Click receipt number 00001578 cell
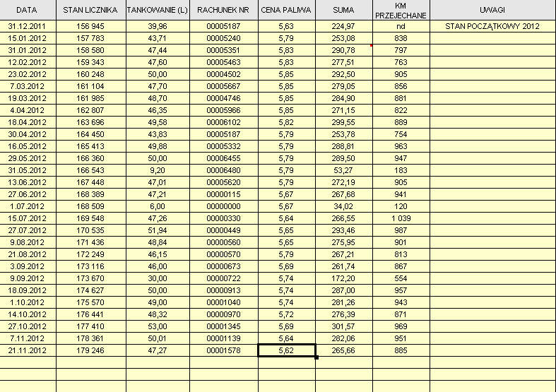 click(223, 350)
